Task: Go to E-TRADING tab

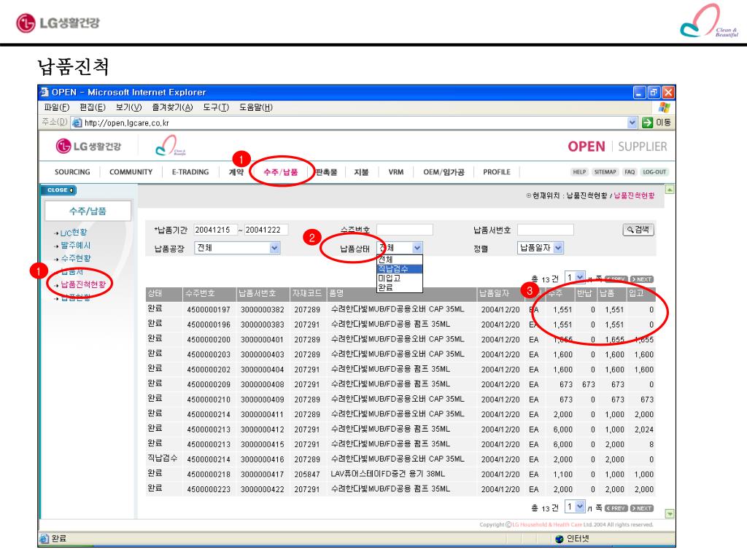Action: pyautogui.click(x=190, y=172)
